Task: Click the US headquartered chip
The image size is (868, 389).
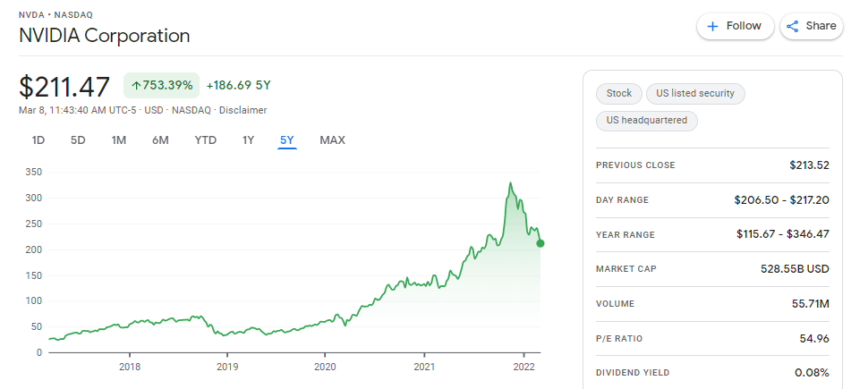Action: coord(647,121)
